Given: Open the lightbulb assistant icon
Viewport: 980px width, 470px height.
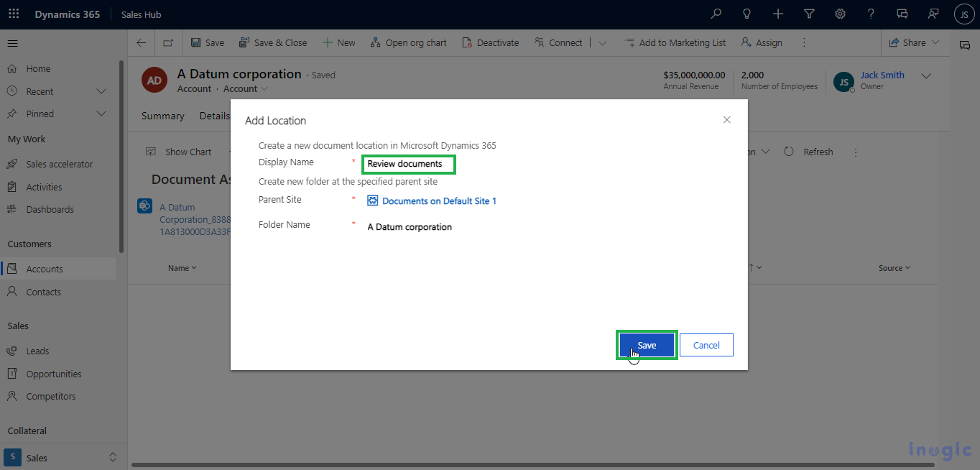Looking at the screenshot, I should click(746, 14).
